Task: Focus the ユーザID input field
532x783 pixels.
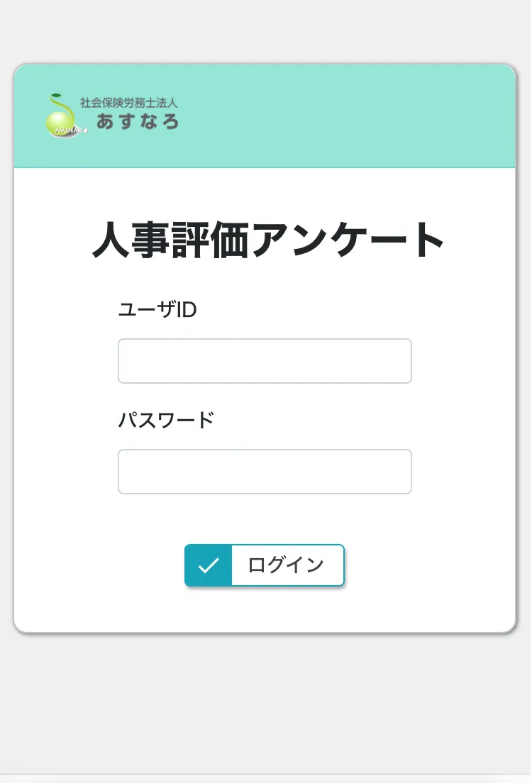Action: pos(265,361)
